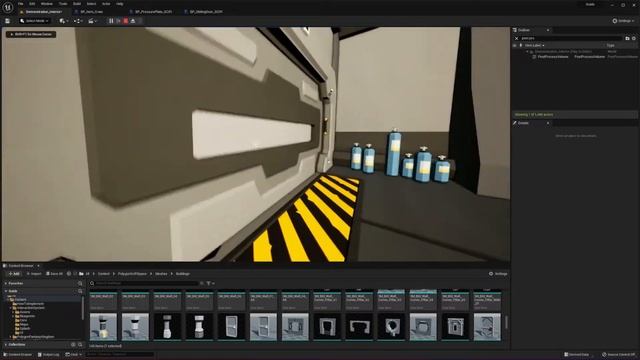Click the All folder in the breadcrumb
The height and width of the screenshot is (360, 640).
tap(87, 274)
